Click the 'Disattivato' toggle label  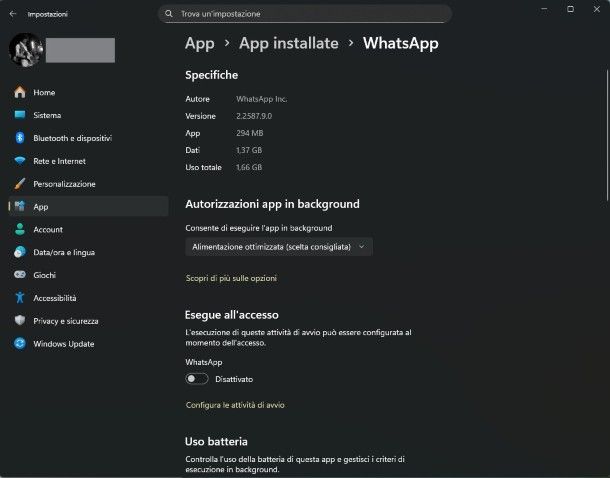pos(234,379)
